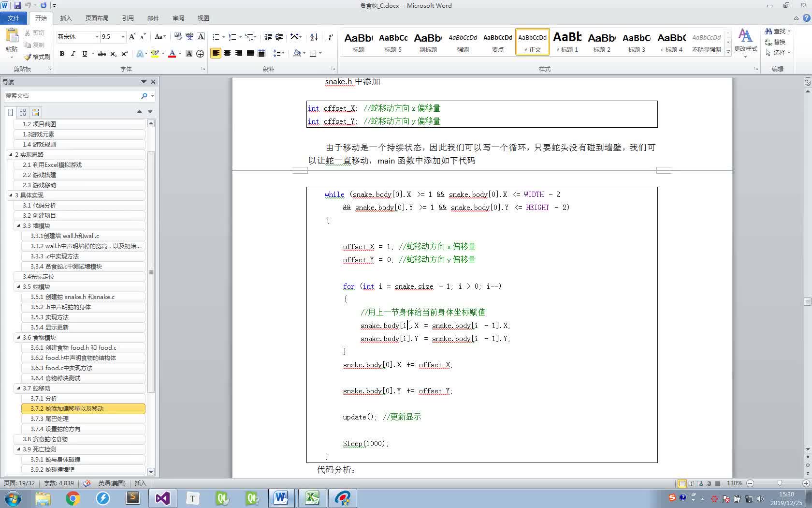Image resolution: width=812 pixels, height=508 pixels.
Task: Click the Paste icon
Action: pyautogui.click(x=11, y=36)
